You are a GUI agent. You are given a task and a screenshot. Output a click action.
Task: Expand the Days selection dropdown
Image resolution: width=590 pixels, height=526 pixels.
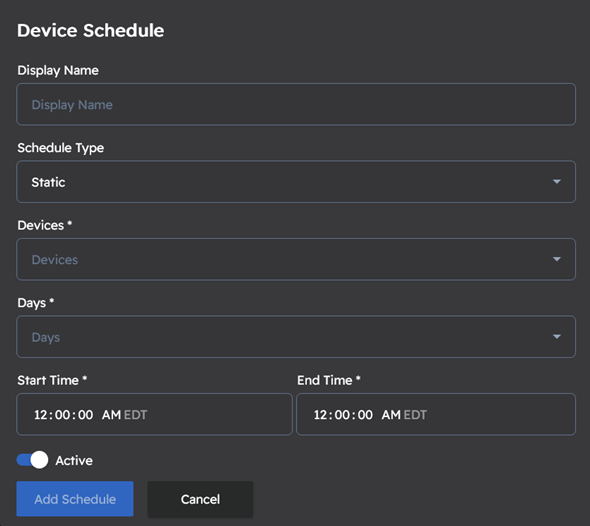click(x=296, y=337)
